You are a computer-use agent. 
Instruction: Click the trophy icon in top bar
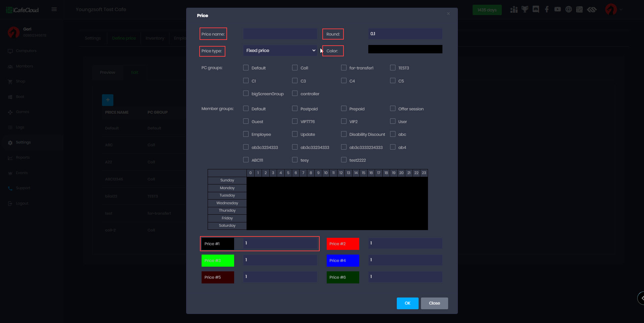click(x=525, y=9)
